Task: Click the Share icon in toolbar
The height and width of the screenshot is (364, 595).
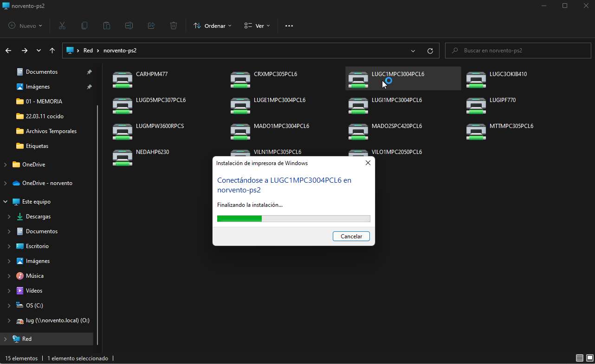Action: pos(151,26)
